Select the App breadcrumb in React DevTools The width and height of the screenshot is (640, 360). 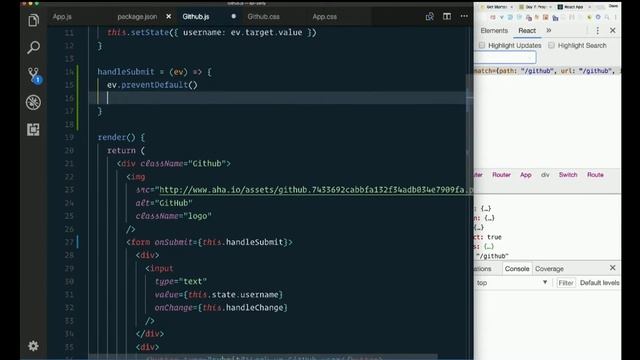click(526, 175)
